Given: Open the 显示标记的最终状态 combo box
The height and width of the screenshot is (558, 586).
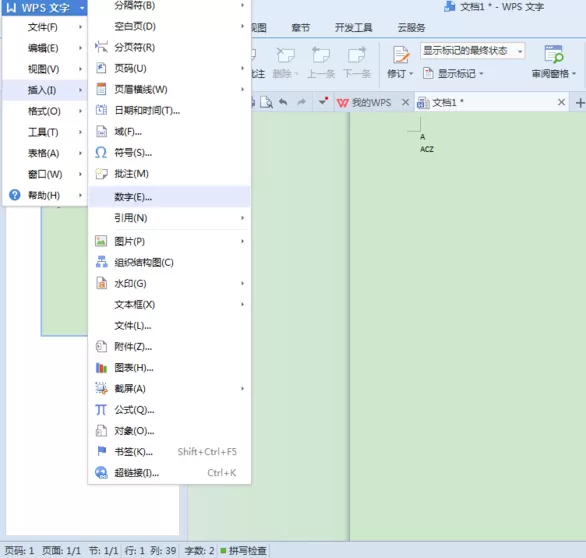Looking at the screenshot, I should (x=472, y=51).
